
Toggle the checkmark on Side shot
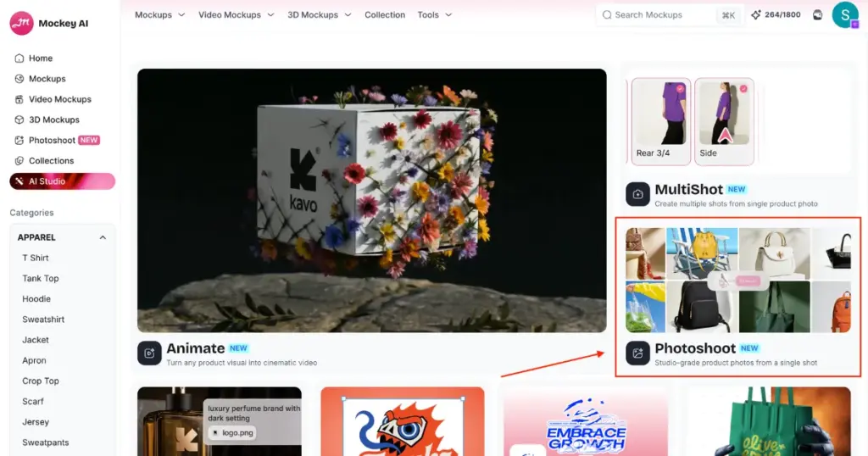[x=743, y=88]
